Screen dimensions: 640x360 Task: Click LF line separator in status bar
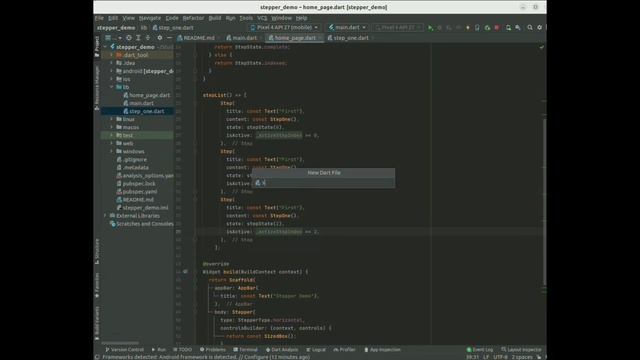(x=486, y=357)
